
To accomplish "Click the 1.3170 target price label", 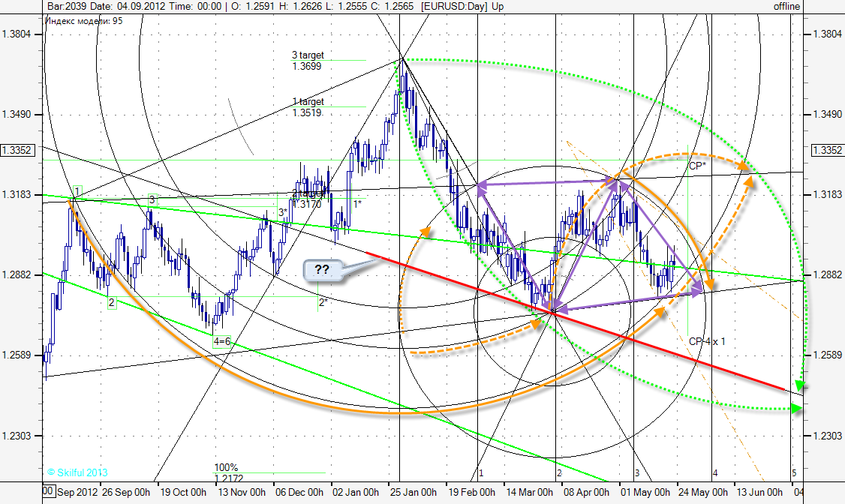I will click(x=308, y=203).
